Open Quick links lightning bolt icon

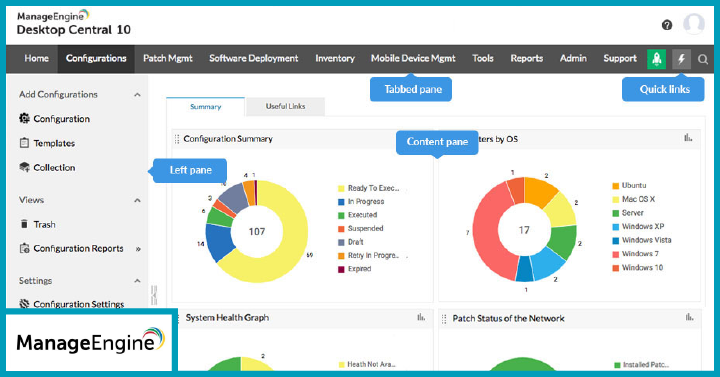(x=681, y=59)
